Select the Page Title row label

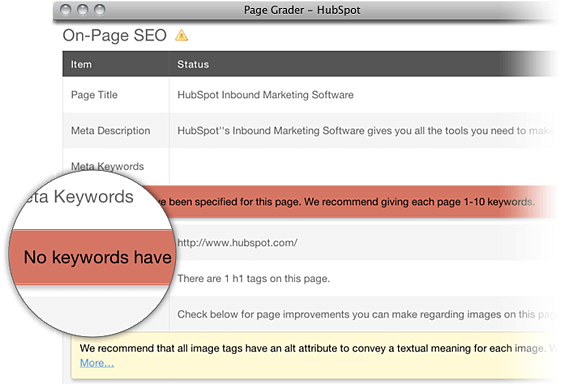94,95
